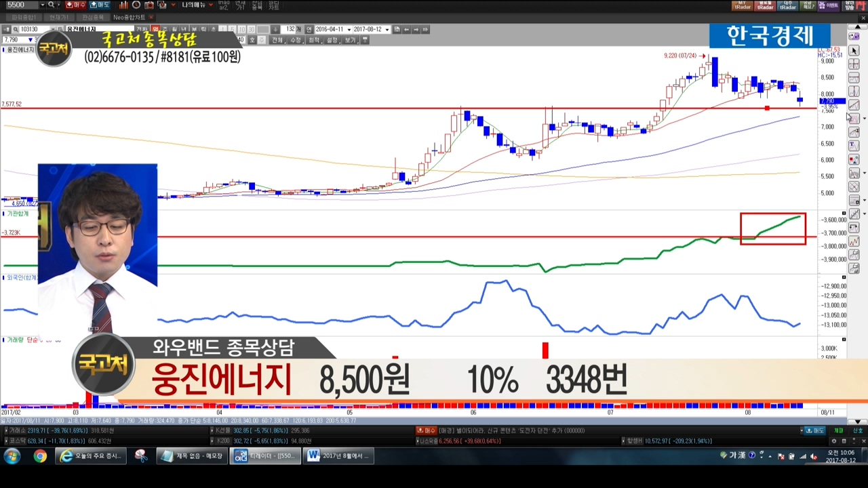The image size is (868, 488).
Task: Select the 30 minute interval button
Action: 251,29
